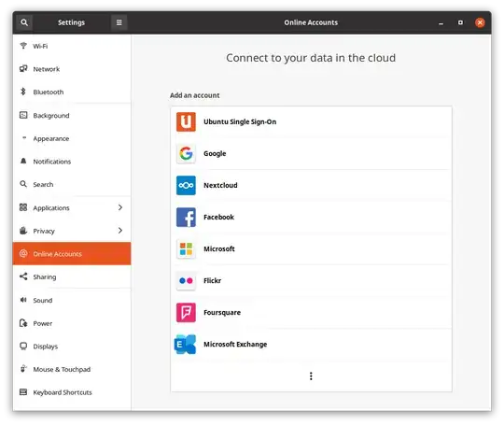The image size is (504, 425).
Task: Select Background in the sidebar
Action: [x=72, y=115]
